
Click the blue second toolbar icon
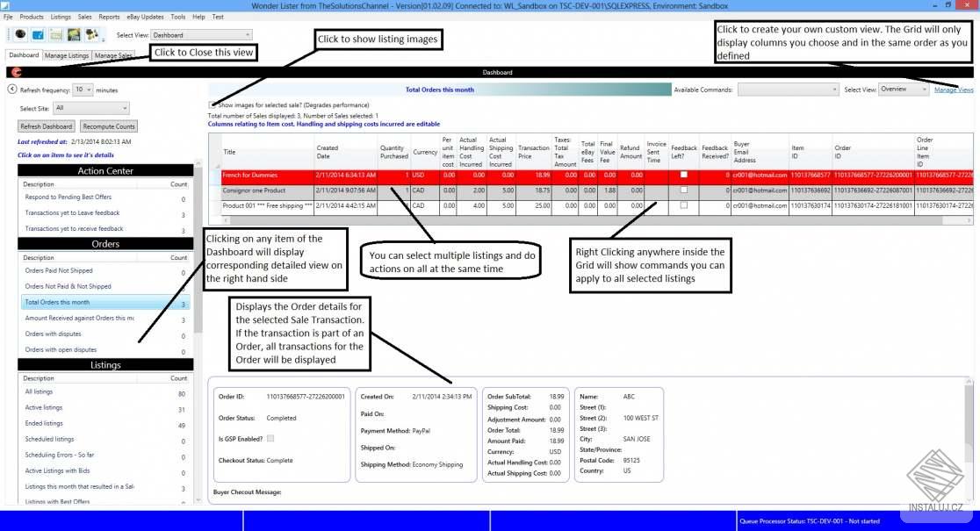tap(38, 34)
